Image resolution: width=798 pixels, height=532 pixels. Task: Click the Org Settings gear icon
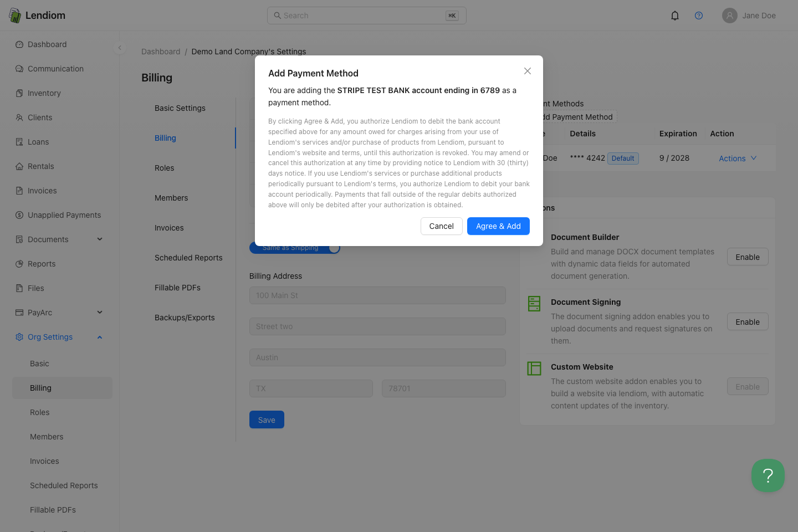[x=19, y=337]
